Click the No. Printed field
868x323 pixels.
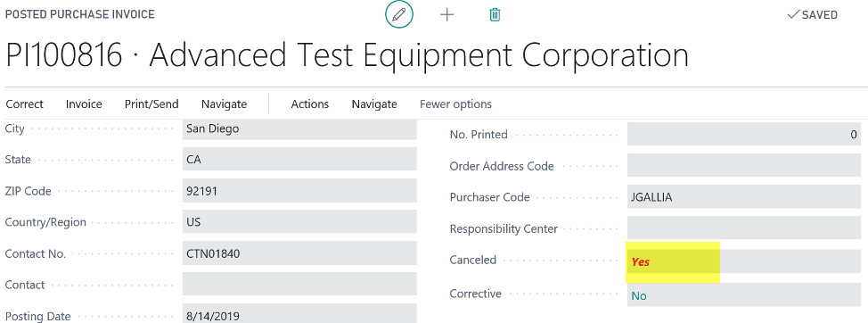click(x=744, y=134)
